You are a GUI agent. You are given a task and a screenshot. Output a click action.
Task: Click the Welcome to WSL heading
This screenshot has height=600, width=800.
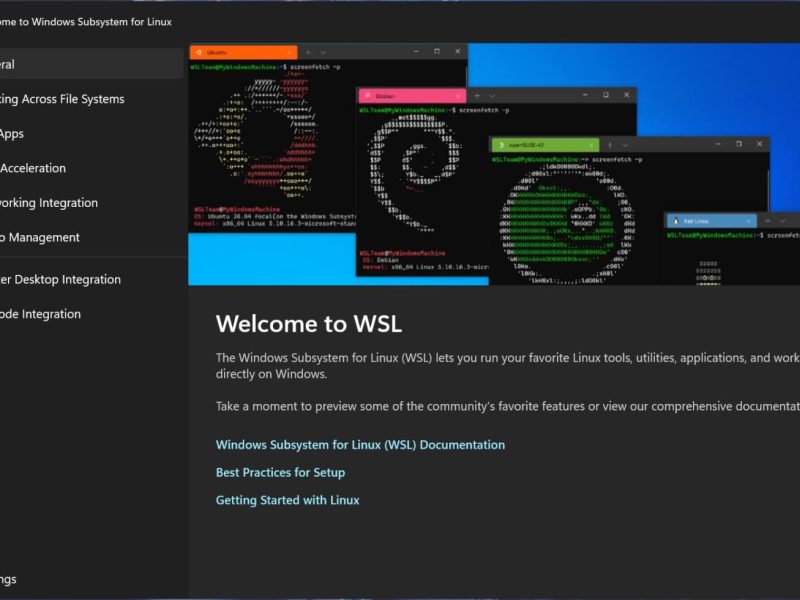[x=309, y=324]
